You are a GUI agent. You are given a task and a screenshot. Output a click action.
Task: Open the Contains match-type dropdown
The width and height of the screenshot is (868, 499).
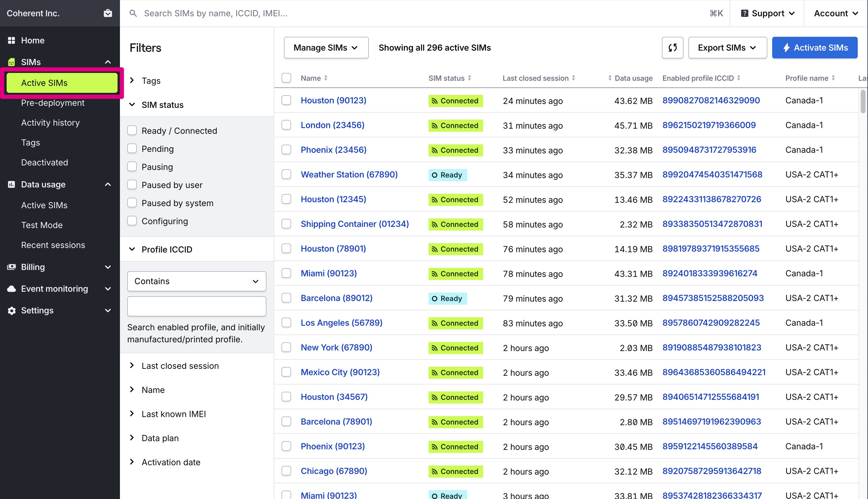197,281
